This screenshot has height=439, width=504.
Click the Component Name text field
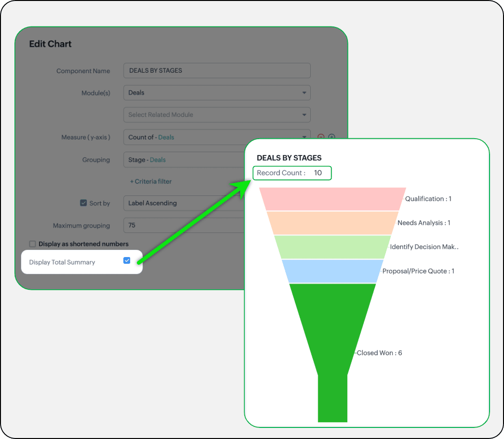coord(217,70)
